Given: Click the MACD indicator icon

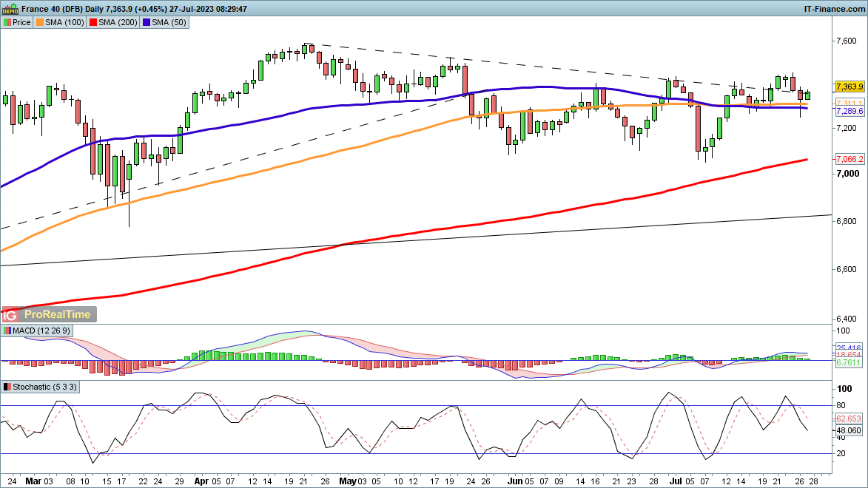Looking at the screenshot, I should 7,331.
